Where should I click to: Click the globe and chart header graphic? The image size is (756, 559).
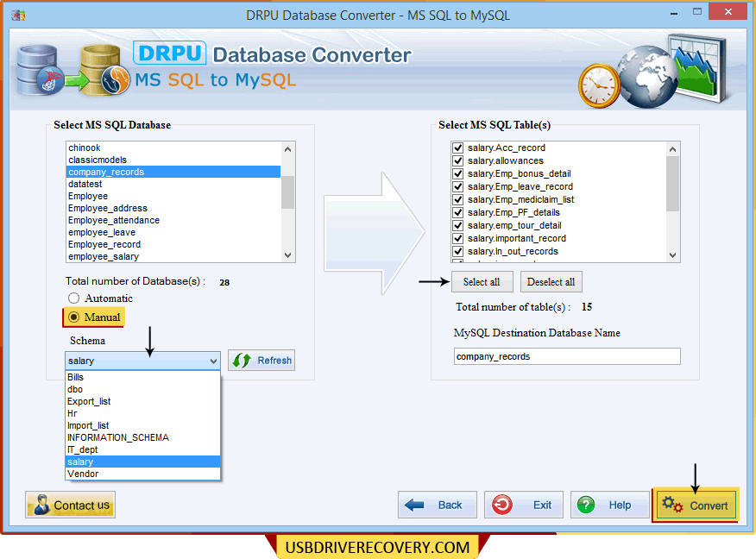[653, 71]
